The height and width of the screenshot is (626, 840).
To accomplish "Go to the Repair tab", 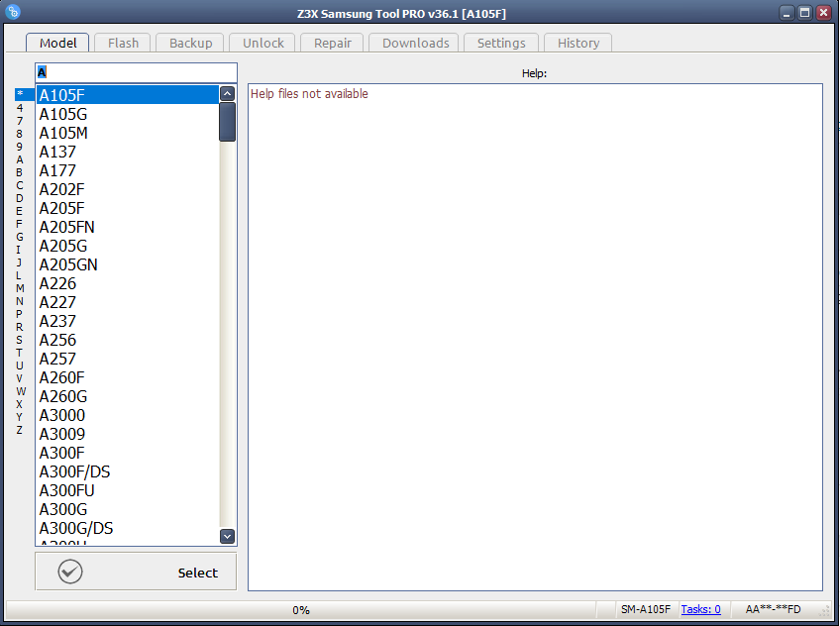I will 333,43.
